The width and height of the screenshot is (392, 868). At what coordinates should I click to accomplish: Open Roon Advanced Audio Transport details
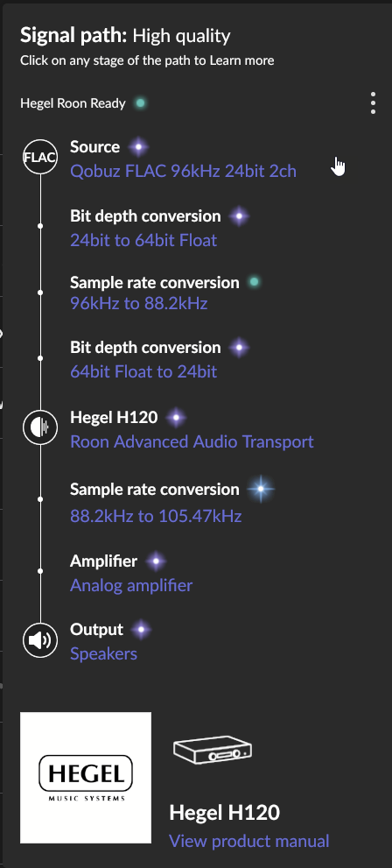192,441
